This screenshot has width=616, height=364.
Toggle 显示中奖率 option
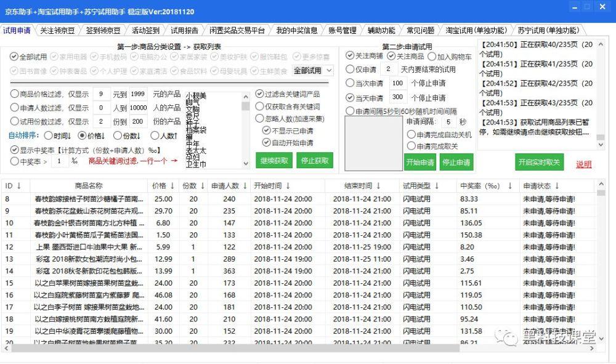15,150
